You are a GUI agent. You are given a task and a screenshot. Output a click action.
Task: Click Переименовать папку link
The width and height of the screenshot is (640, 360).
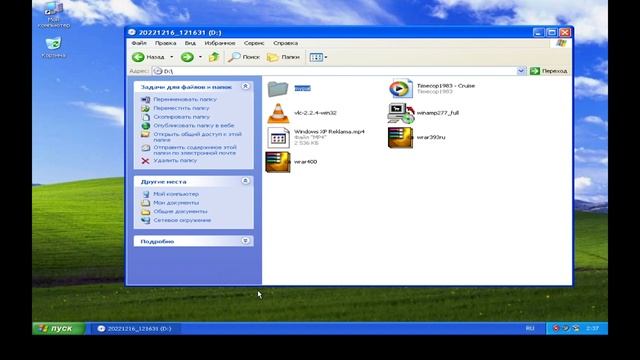point(185,99)
